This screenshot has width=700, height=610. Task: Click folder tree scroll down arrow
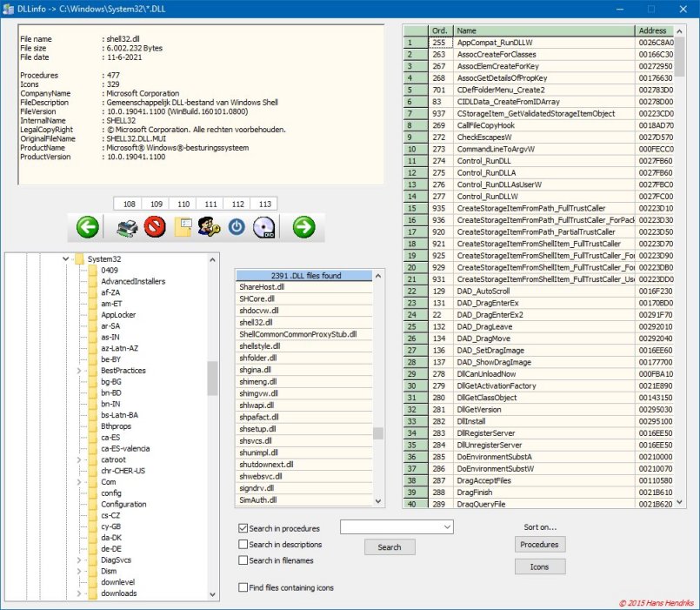point(212,595)
